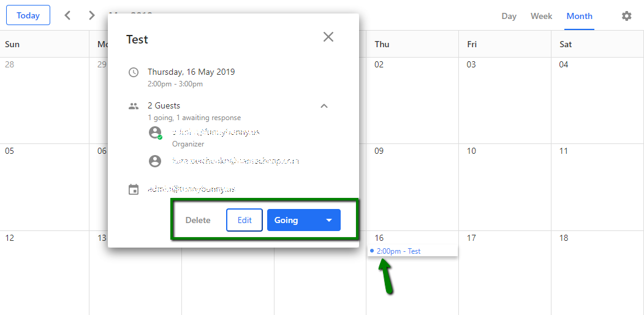Edit the Test event
This screenshot has width=644, height=315.
pos(244,220)
